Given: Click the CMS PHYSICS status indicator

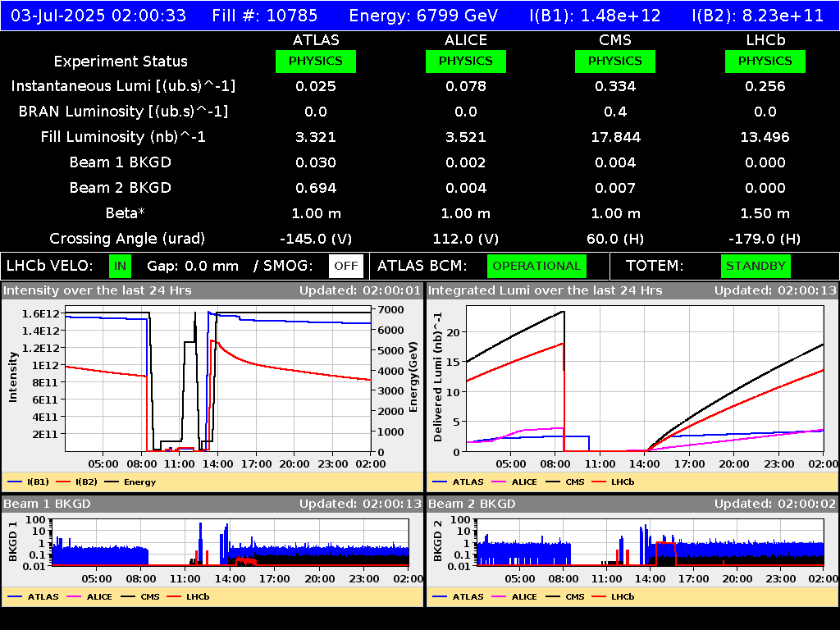Looking at the screenshot, I should coord(615,61).
